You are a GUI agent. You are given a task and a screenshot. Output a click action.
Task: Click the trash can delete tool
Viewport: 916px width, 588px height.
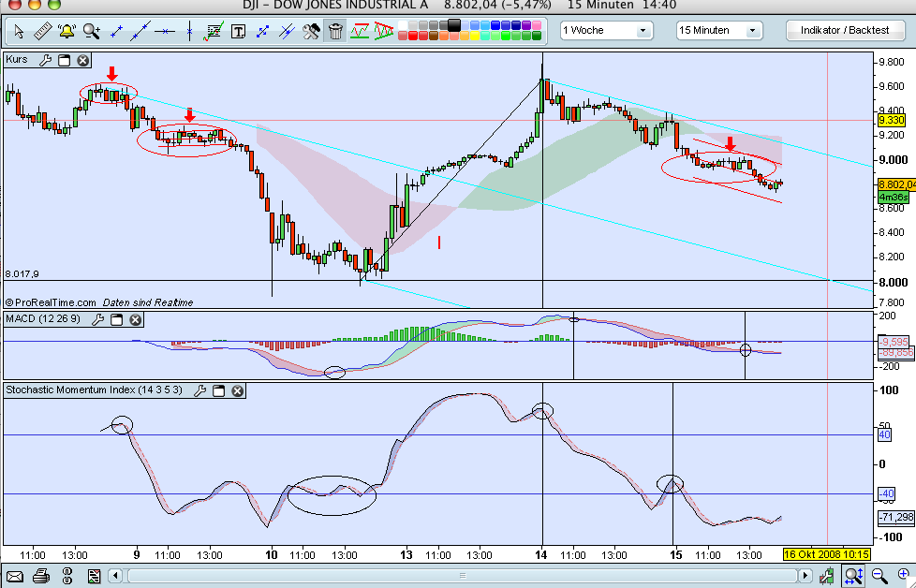(335, 31)
